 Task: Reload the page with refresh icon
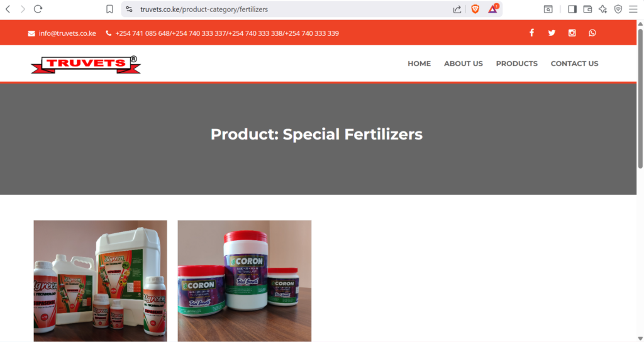pyautogui.click(x=38, y=9)
